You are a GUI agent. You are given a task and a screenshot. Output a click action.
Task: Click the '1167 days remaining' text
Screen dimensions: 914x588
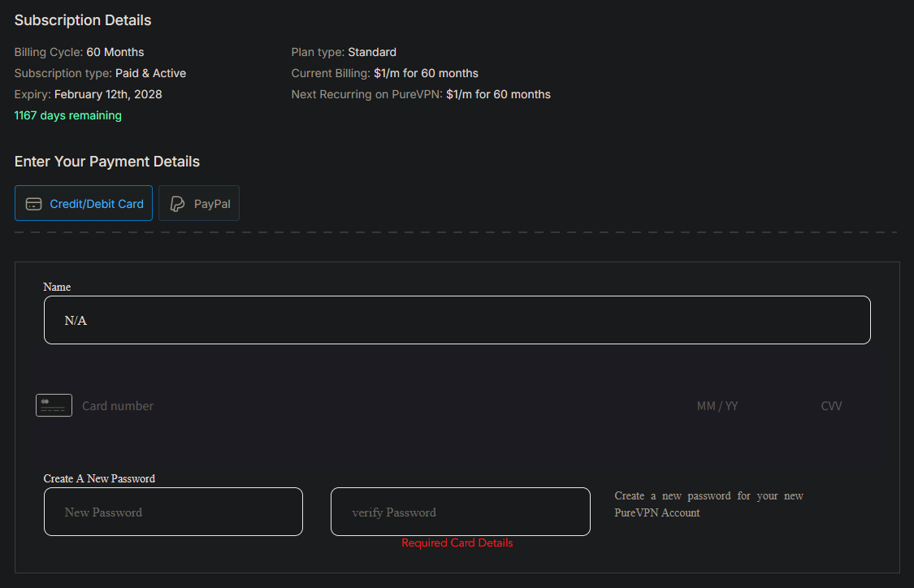(x=67, y=115)
